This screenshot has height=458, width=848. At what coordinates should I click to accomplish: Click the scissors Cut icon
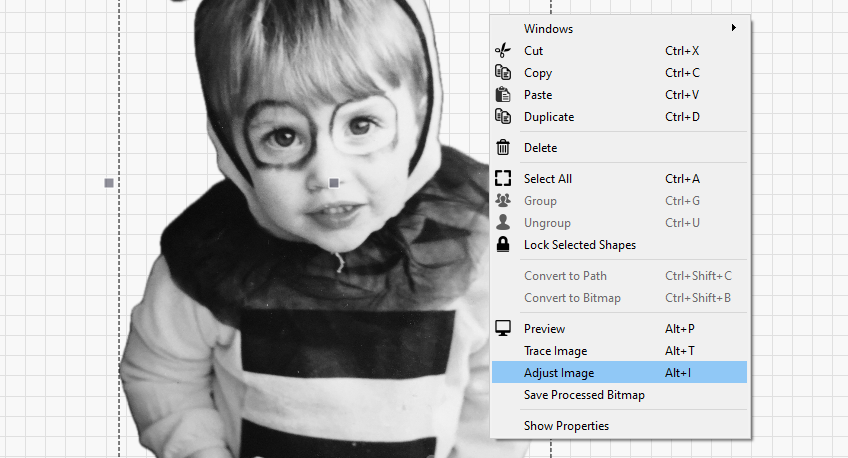pos(503,51)
